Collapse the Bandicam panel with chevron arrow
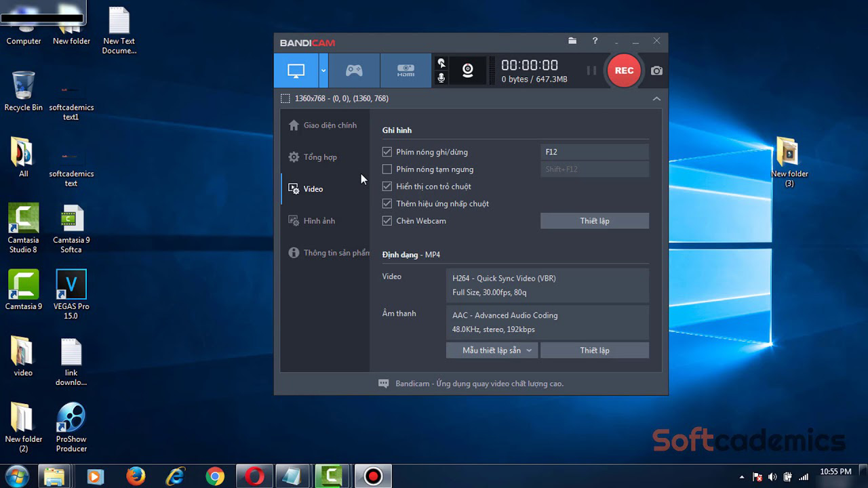Viewport: 868px width, 488px height. tap(656, 99)
